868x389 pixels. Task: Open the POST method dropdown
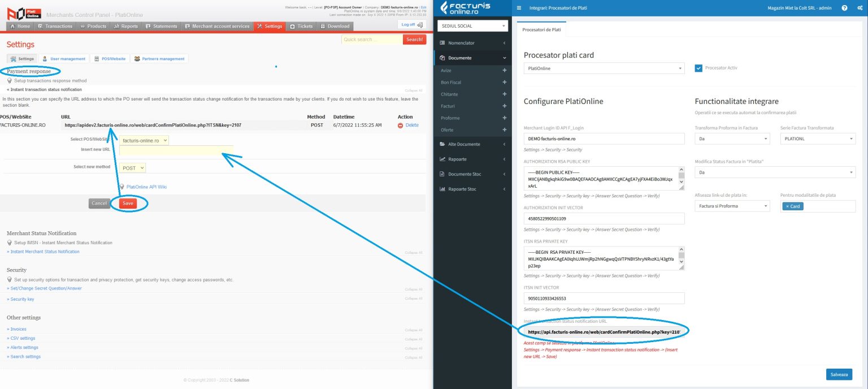pyautogui.click(x=132, y=168)
